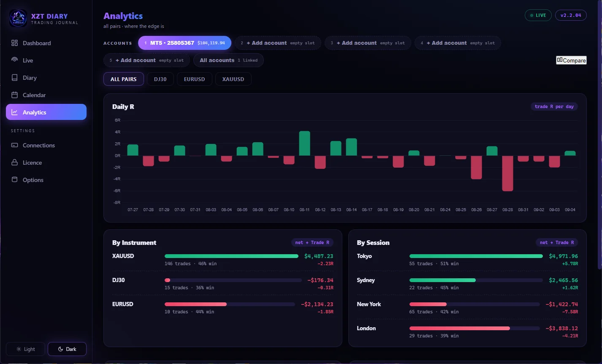Add an account in slot 2
Viewport: 602px width, 364px height.
coord(278,43)
